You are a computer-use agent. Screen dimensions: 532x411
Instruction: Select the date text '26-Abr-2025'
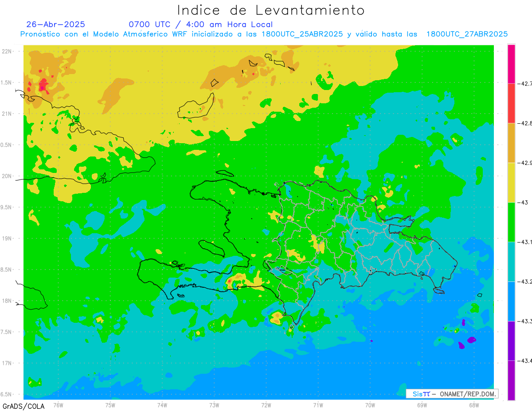[x=56, y=24]
